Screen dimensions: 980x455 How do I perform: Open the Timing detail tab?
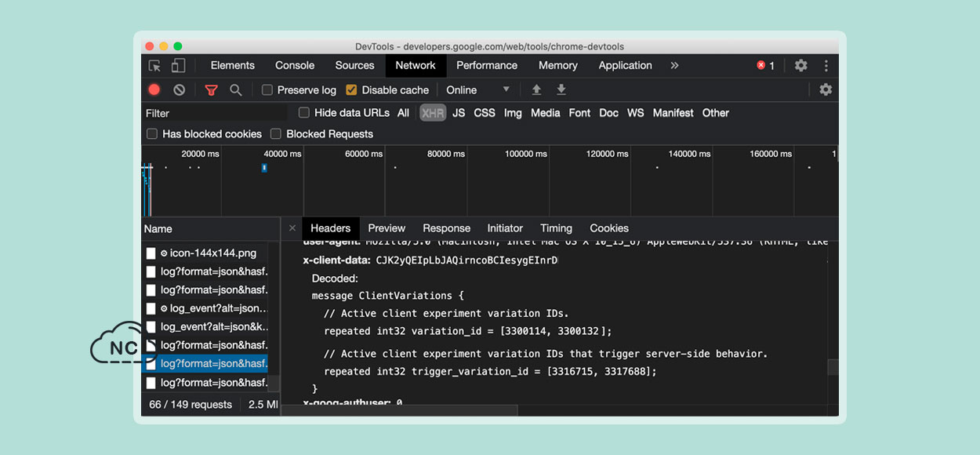[556, 228]
